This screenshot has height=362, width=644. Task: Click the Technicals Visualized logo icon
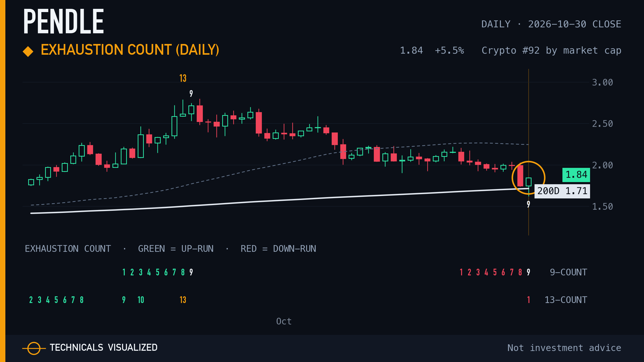[34, 348]
